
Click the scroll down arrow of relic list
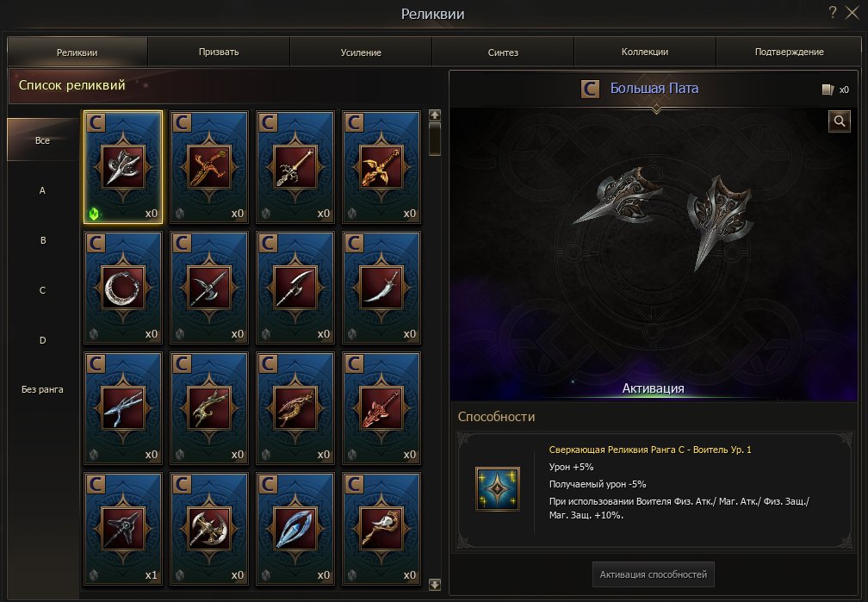point(435,585)
